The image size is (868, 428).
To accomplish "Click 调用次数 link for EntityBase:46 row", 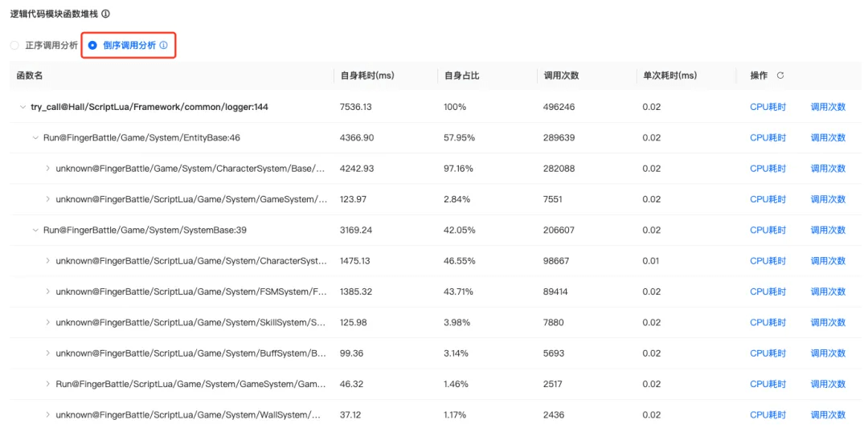I will point(828,138).
